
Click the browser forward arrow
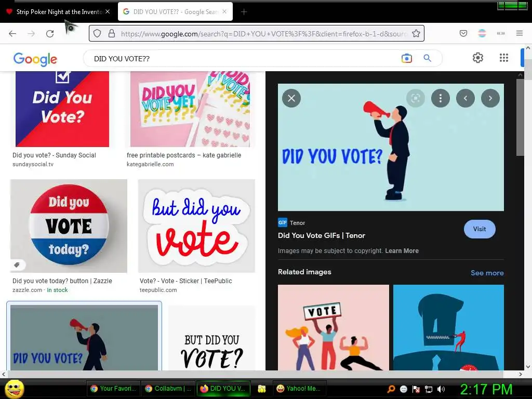tap(31, 34)
